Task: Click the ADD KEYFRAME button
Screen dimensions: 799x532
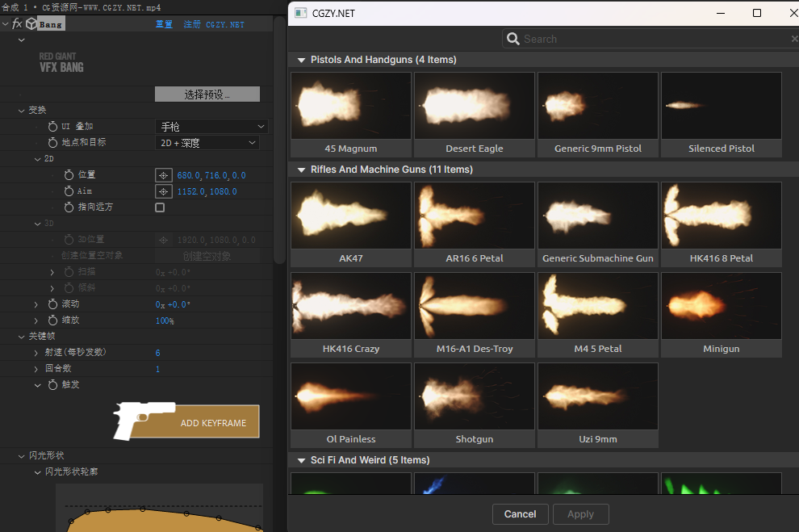Action: [187, 421]
